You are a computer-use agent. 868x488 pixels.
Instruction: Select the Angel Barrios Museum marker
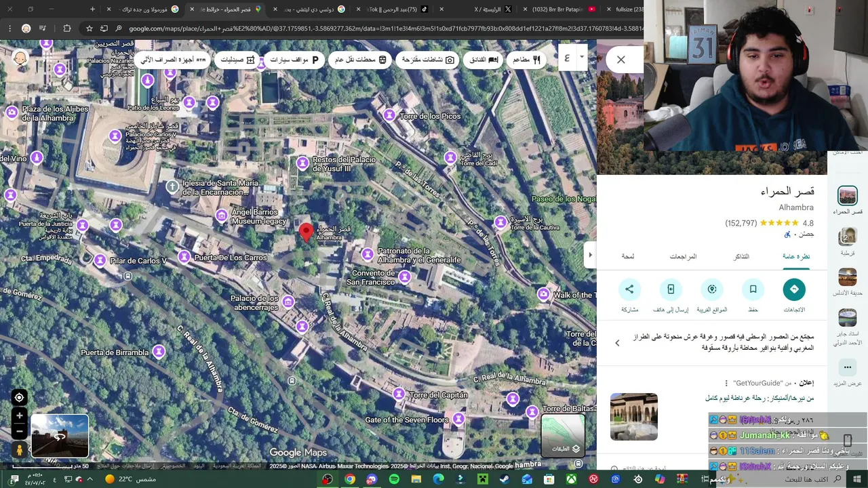[x=222, y=216]
